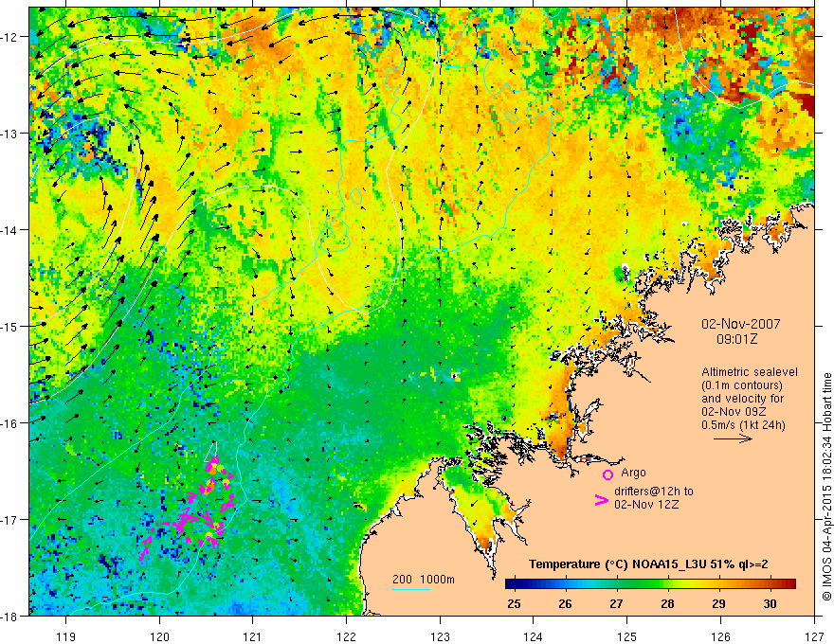
Task: Click the latitude axis label -17
Action: [x=10, y=520]
